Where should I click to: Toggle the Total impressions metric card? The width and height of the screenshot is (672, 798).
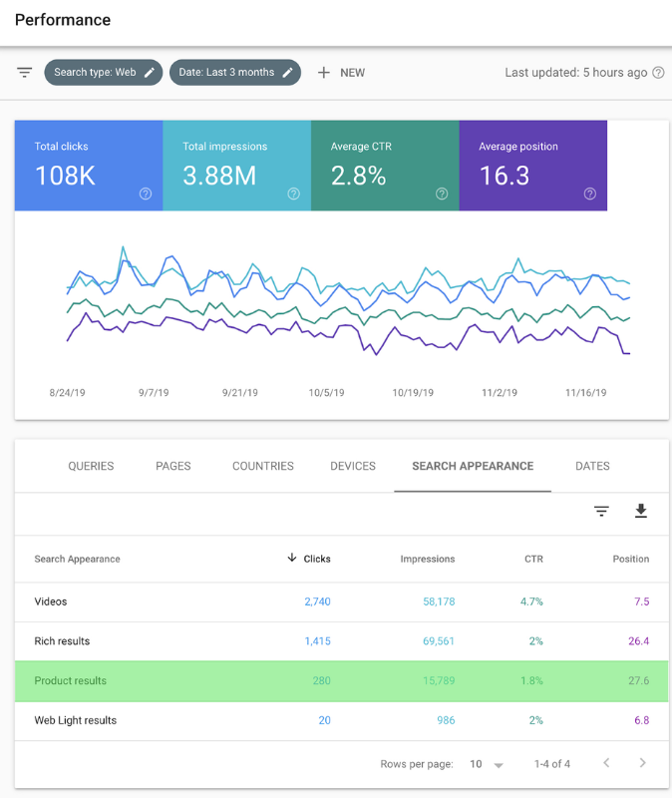[237, 166]
